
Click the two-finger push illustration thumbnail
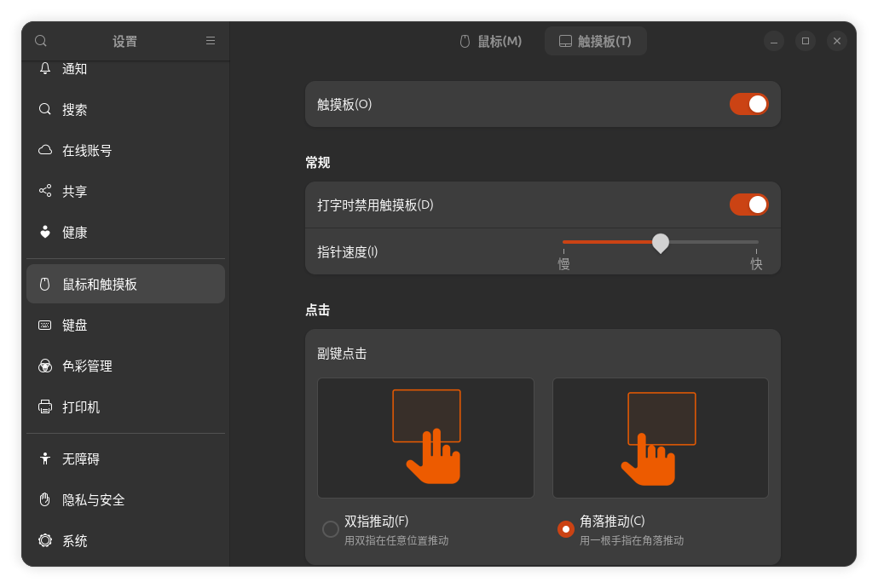pyautogui.click(x=425, y=438)
